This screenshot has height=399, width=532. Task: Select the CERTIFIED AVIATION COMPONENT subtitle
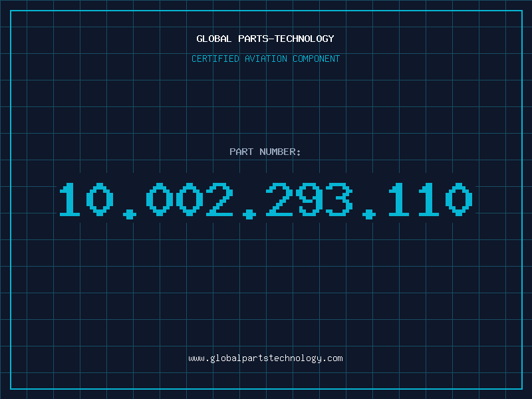coord(265,59)
